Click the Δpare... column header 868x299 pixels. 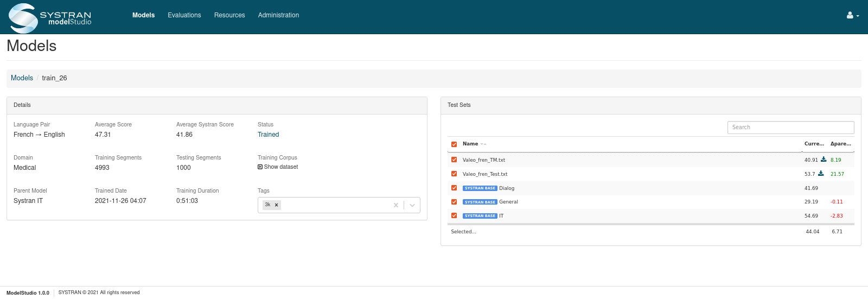pyautogui.click(x=841, y=144)
